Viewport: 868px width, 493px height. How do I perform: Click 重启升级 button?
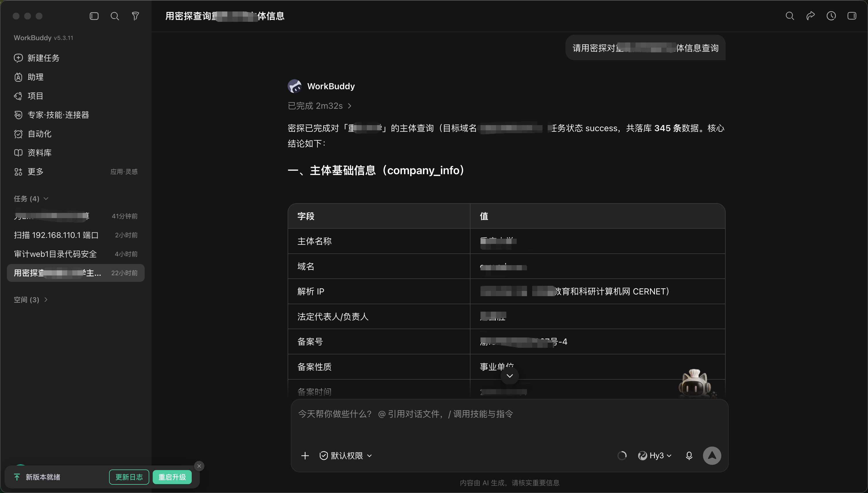172,477
